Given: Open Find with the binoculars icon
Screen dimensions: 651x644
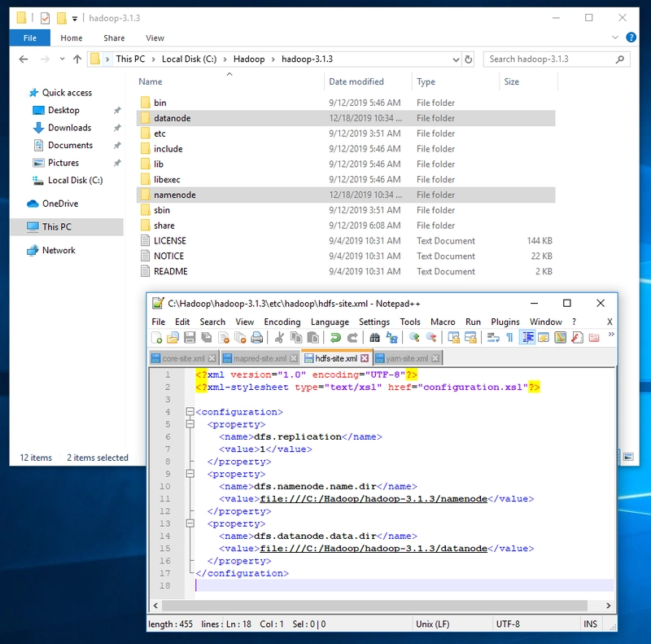Looking at the screenshot, I should 374,338.
